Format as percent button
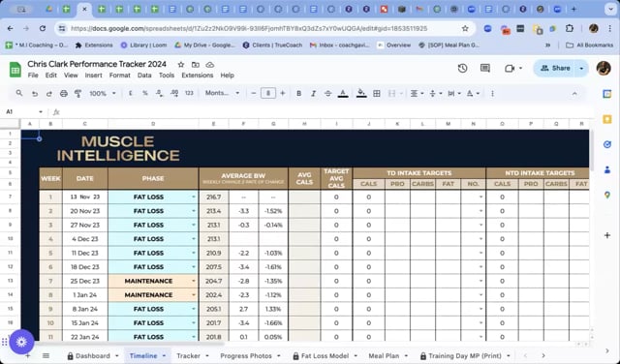Screen dimensions: 620x364 [145, 93]
